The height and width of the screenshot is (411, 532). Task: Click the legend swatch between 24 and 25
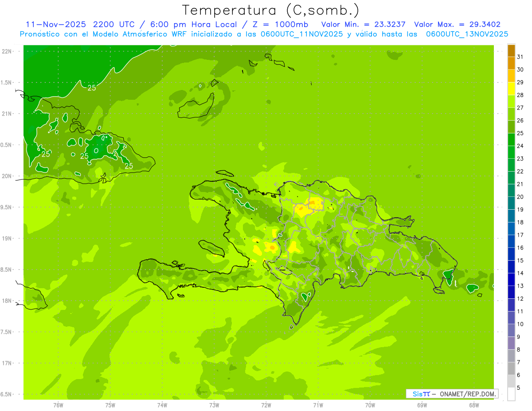coord(511,139)
